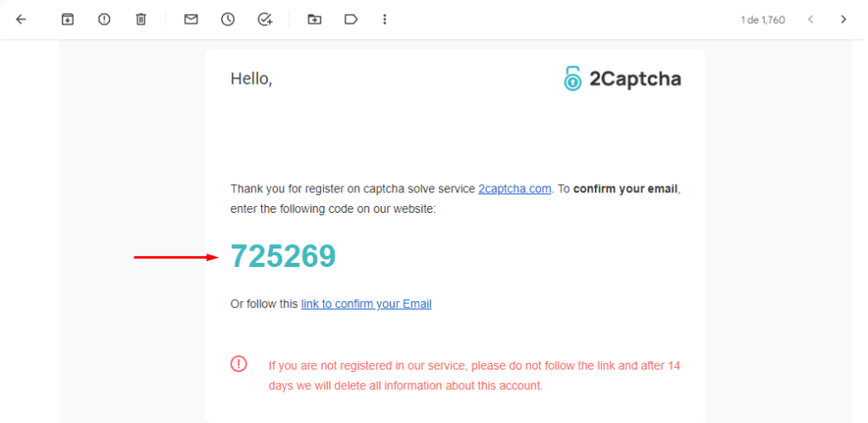Snooze this email with clock icon
The height and width of the screenshot is (423, 868).
tap(228, 19)
